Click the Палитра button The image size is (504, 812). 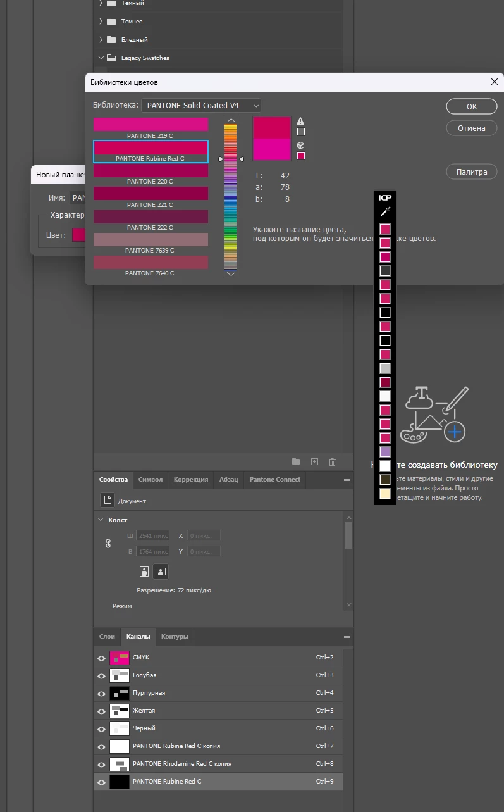tap(472, 172)
